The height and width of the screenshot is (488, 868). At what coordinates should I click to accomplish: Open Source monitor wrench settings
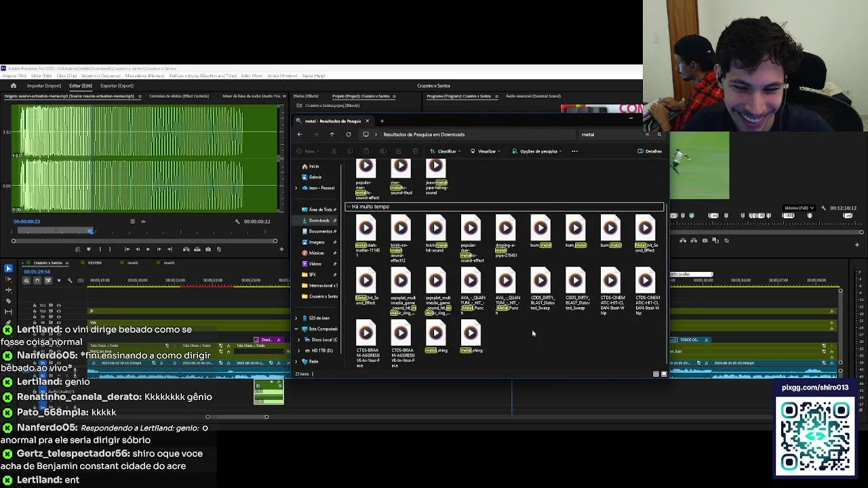[x=237, y=222]
